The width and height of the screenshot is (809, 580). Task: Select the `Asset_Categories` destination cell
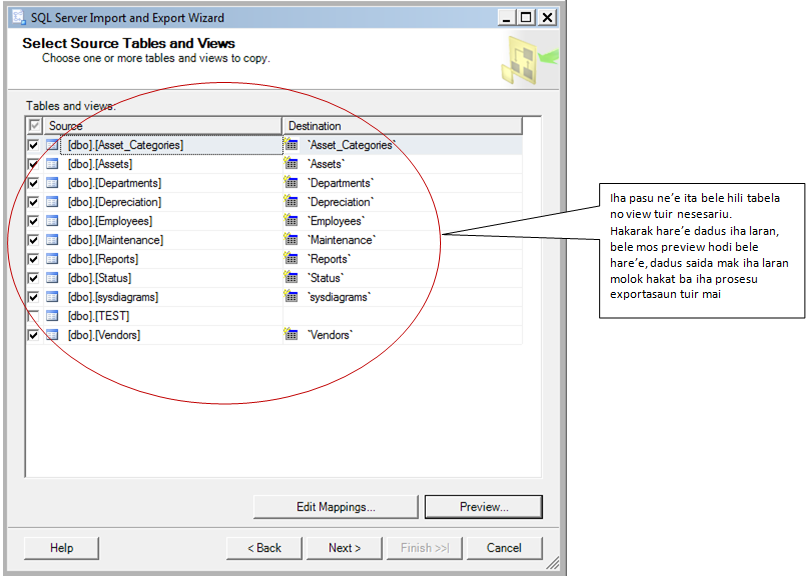pos(402,145)
